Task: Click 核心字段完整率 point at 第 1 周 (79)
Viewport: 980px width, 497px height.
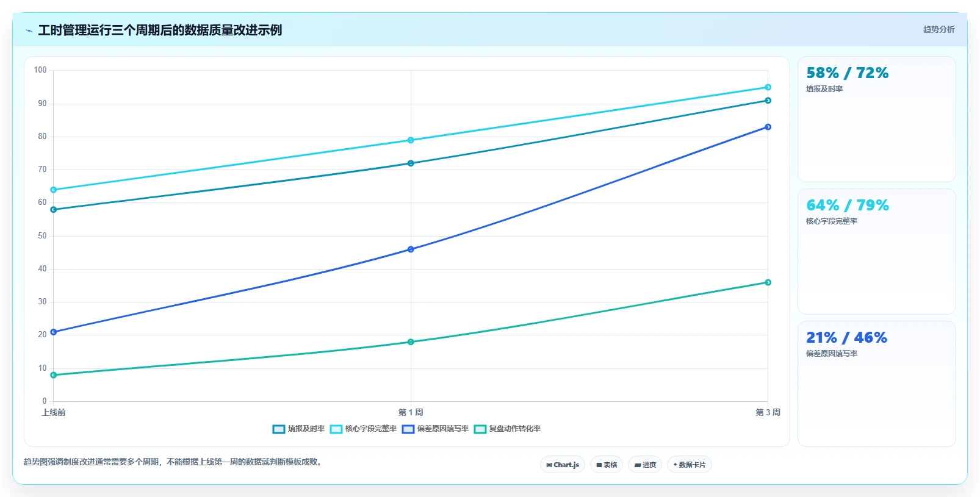Action: click(411, 140)
